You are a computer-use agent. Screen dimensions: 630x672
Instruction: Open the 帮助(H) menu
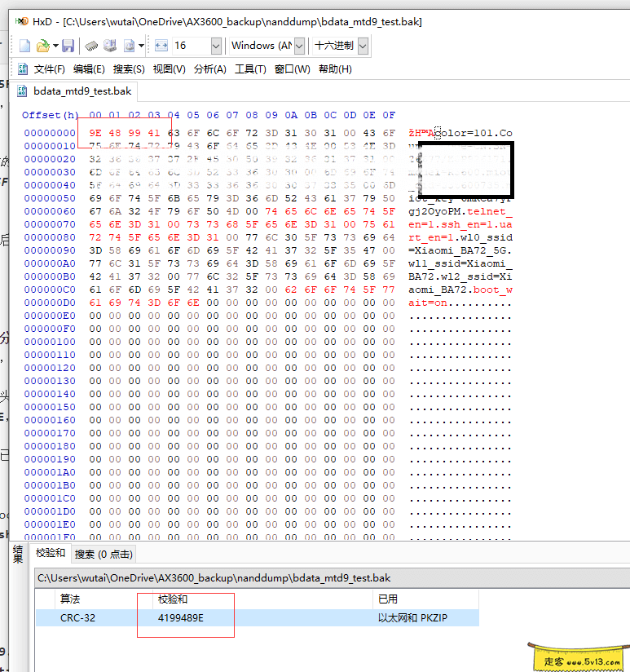pyautogui.click(x=335, y=69)
